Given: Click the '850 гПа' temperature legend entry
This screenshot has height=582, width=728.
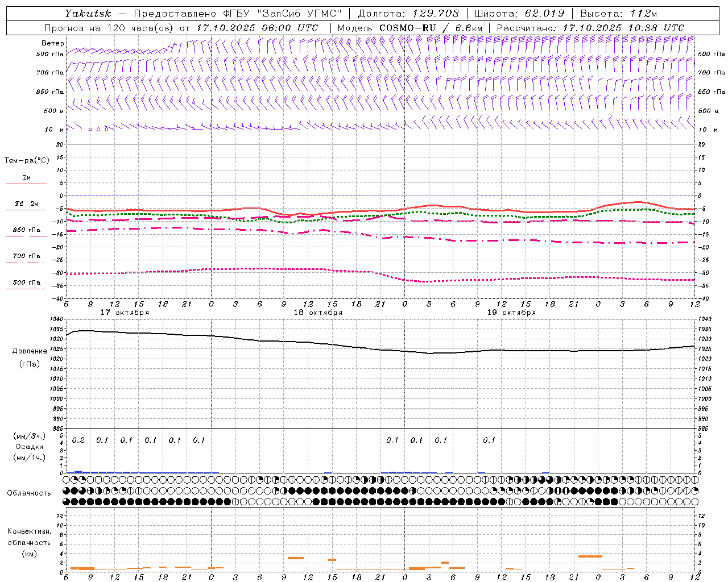Looking at the screenshot, I should coord(27,230).
